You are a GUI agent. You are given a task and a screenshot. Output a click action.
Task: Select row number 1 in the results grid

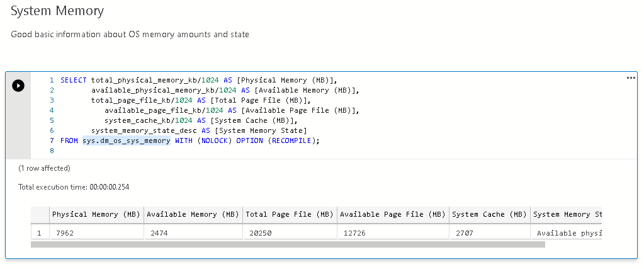point(40,233)
